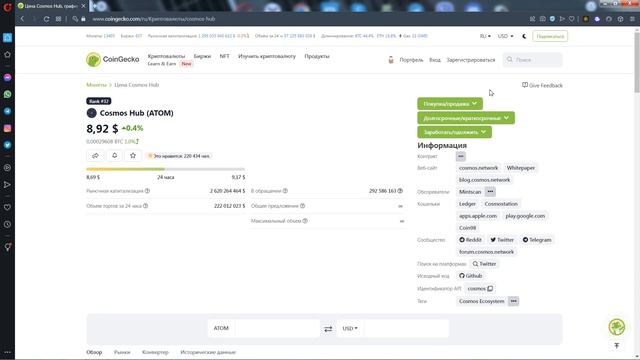
Task: Open Opera menu logo in sidebar
Action: coord(7,7)
